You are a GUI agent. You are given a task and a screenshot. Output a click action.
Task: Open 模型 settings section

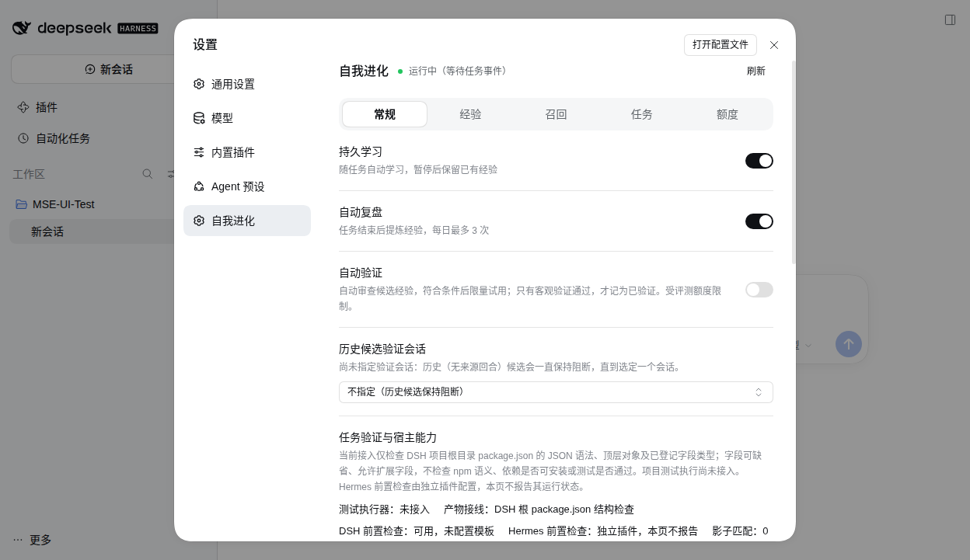(x=247, y=118)
